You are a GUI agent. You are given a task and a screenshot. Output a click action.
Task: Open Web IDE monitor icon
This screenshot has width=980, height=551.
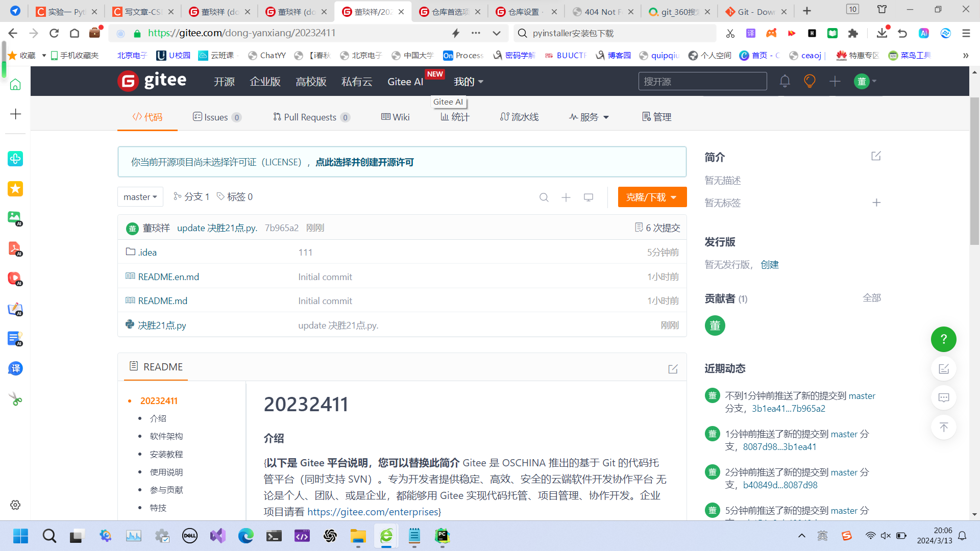(x=589, y=197)
